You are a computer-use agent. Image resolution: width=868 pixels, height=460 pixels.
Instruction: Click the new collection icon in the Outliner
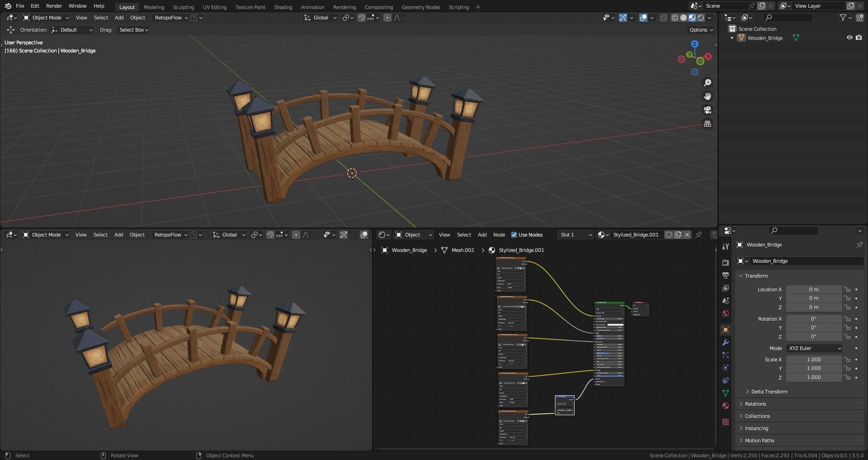[860, 18]
